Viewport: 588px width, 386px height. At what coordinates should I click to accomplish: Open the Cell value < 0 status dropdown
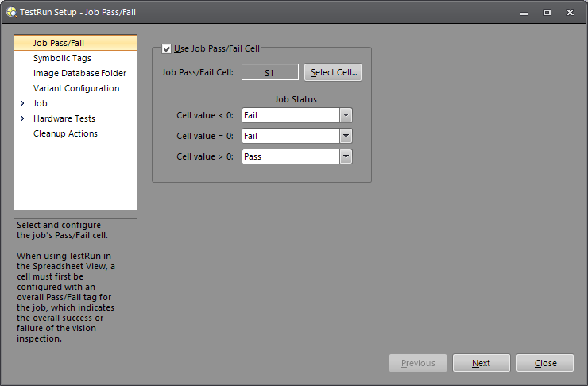pos(346,115)
